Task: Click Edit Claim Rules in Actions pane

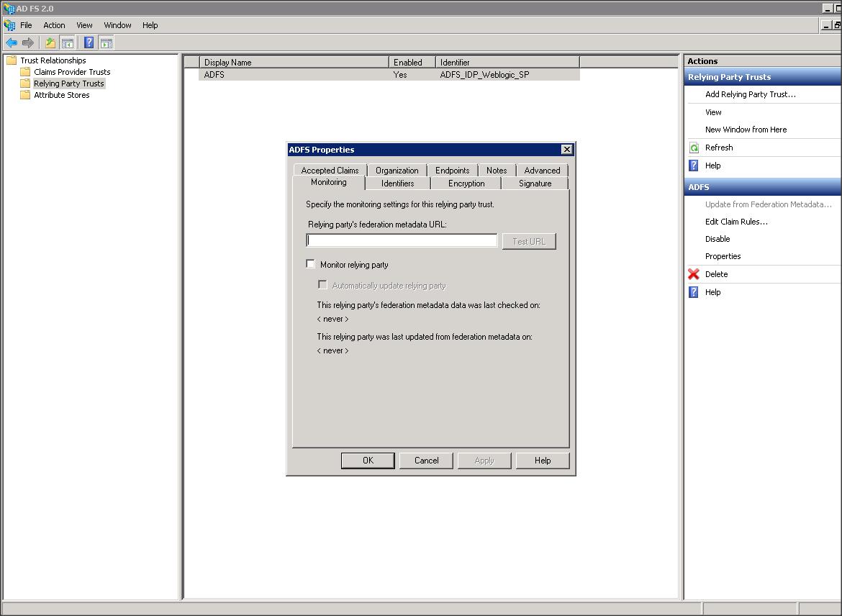Action: coord(736,222)
